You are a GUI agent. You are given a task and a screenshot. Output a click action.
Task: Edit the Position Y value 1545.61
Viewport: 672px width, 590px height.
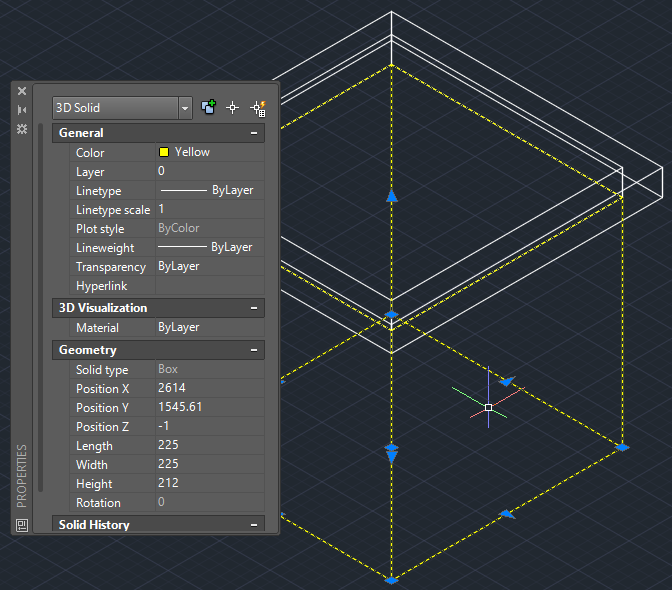210,407
